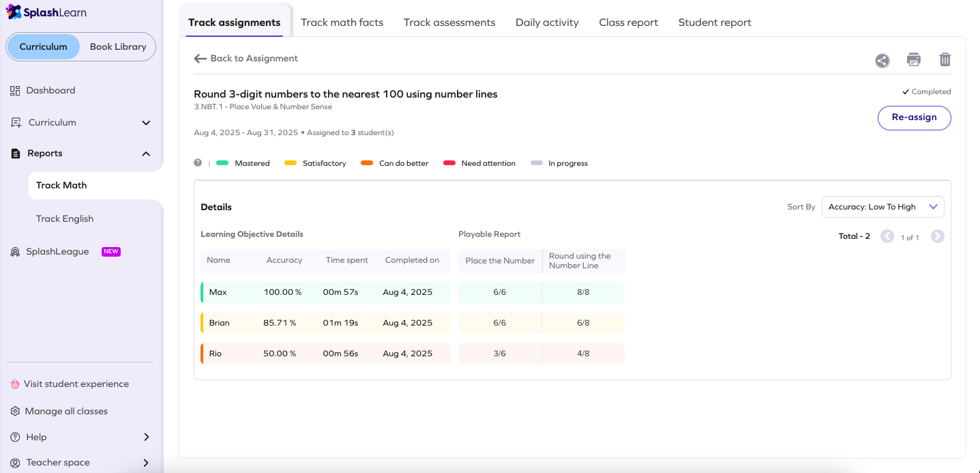Go Back to Assignment via the link

tap(246, 58)
